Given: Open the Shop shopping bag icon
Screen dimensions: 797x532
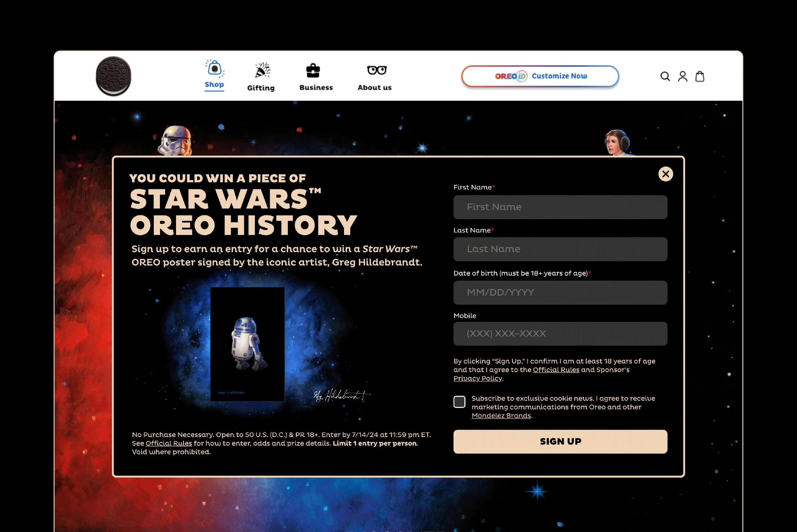Looking at the screenshot, I should click(x=214, y=69).
